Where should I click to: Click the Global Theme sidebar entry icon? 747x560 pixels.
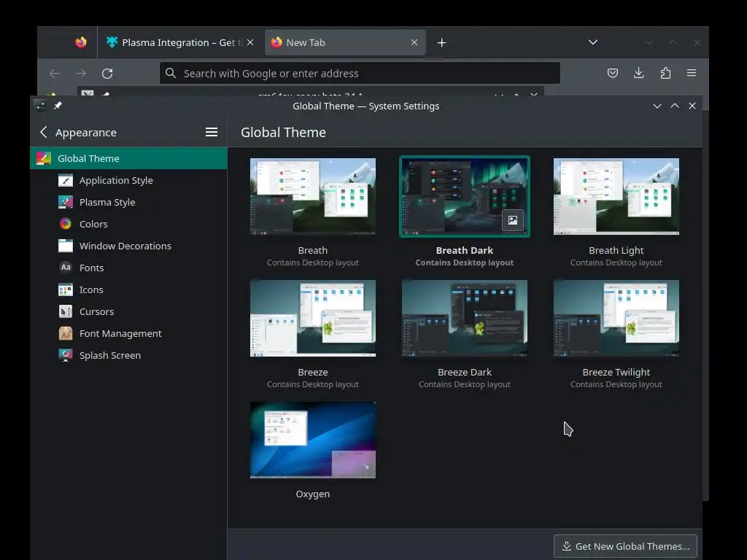coord(43,158)
